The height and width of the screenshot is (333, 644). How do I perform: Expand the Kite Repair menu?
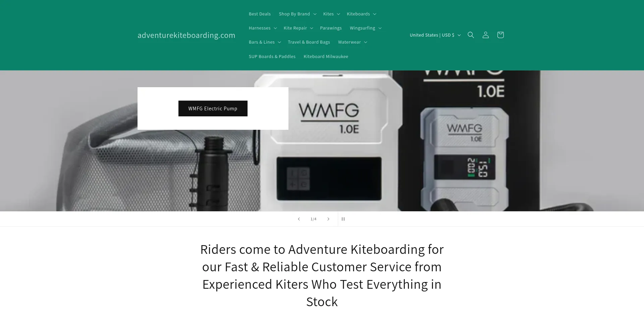(x=298, y=28)
